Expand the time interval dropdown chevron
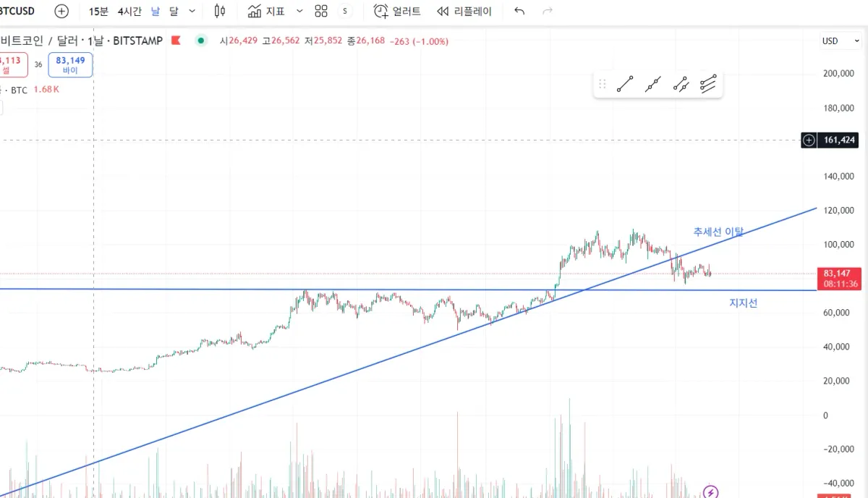This screenshot has height=498, width=868. coord(192,11)
